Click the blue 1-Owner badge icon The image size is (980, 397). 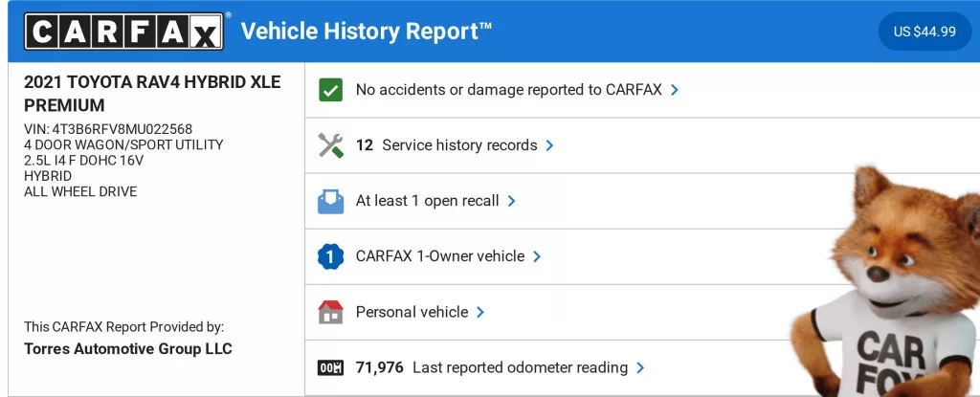pyautogui.click(x=330, y=256)
